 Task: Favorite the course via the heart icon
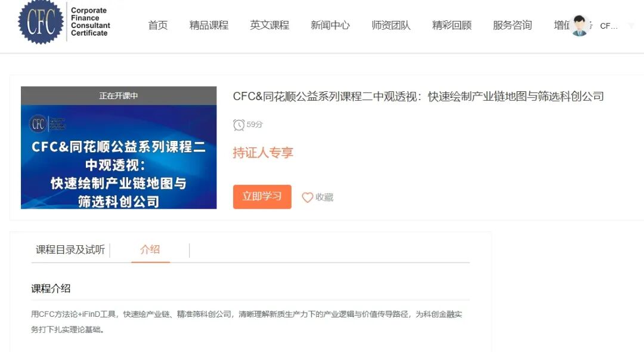[x=308, y=197]
